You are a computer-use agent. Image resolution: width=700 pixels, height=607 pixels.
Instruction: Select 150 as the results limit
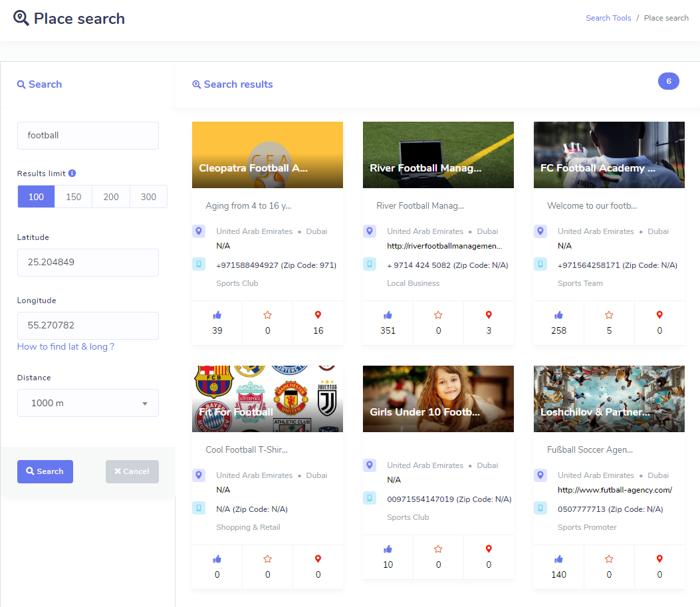73,197
